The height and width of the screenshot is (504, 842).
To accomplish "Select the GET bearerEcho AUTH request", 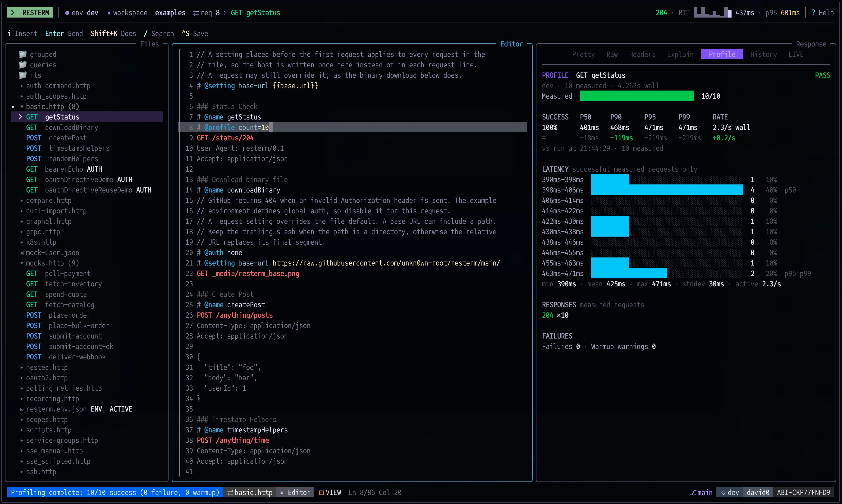I will (x=64, y=169).
